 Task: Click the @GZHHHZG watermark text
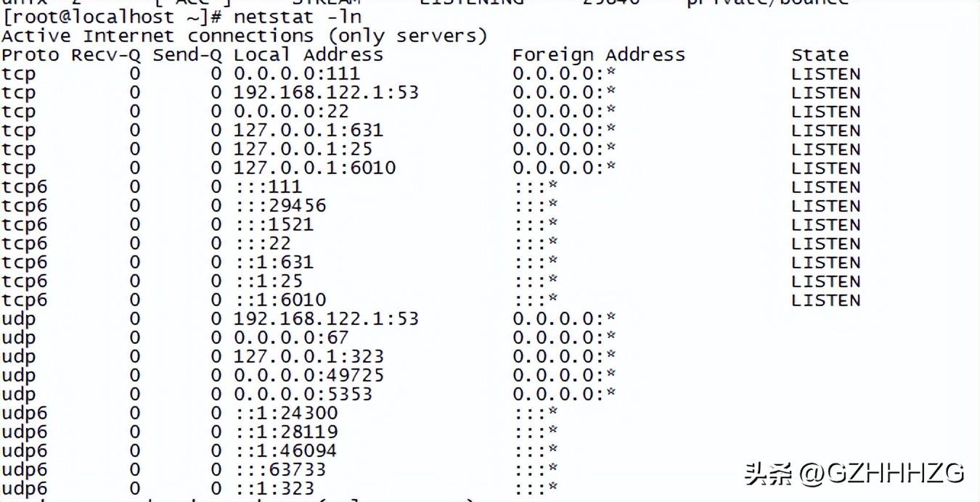(881, 473)
